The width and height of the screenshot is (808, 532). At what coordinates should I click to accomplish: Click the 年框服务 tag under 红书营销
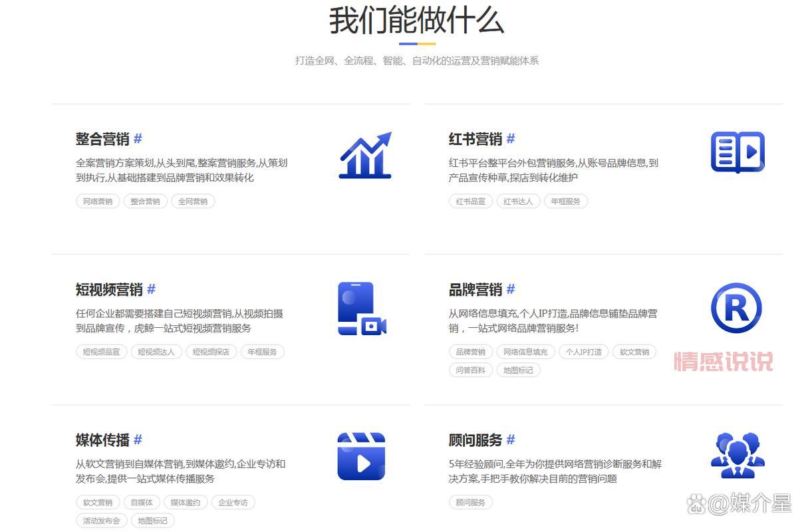click(566, 201)
